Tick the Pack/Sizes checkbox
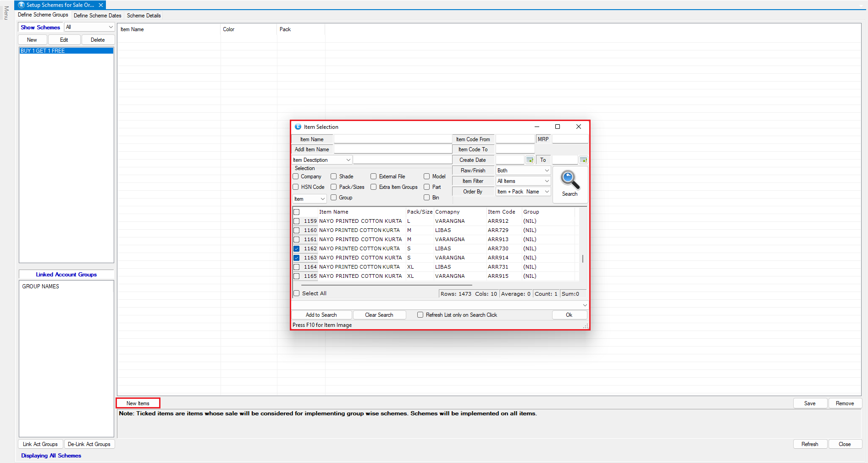 tap(334, 187)
